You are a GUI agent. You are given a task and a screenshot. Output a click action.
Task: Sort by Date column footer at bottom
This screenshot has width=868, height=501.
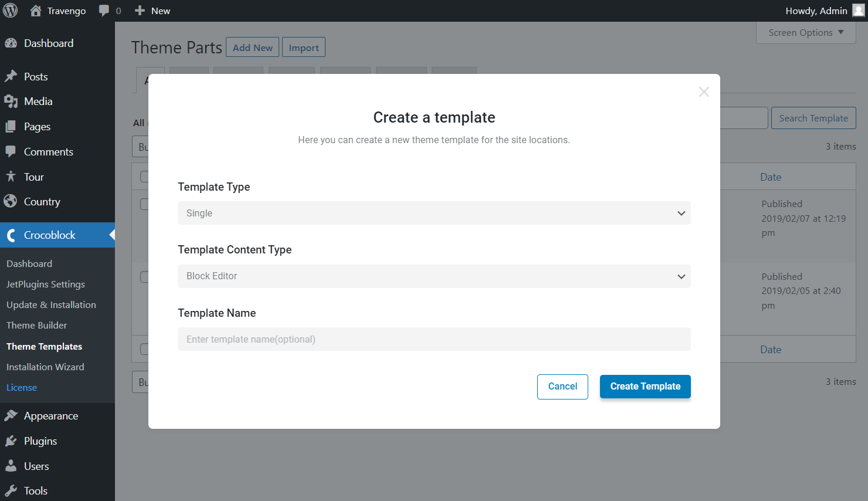pyautogui.click(x=771, y=350)
